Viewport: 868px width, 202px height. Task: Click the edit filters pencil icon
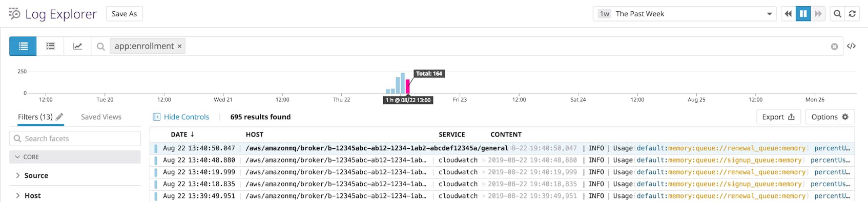[x=59, y=117]
